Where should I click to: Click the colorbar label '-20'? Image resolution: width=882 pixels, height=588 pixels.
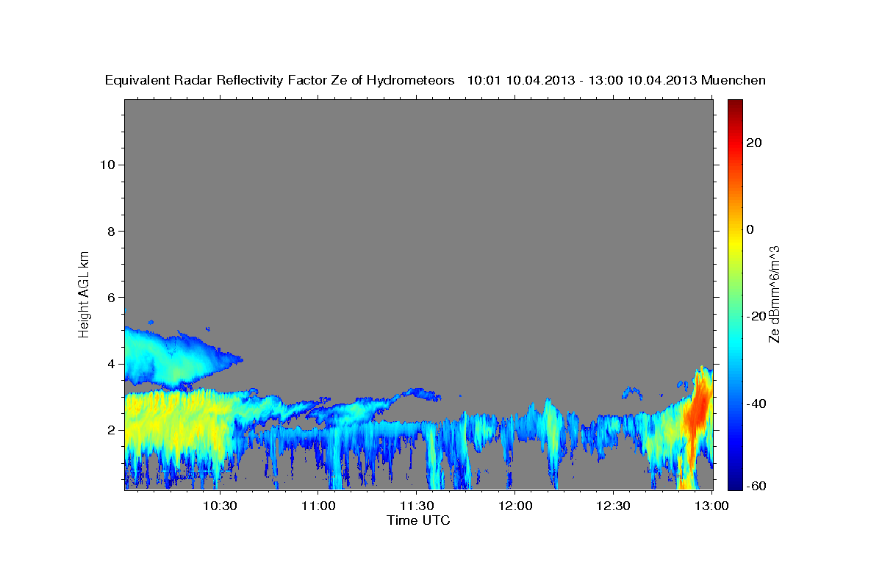pyautogui.click(x=756, y=316)
